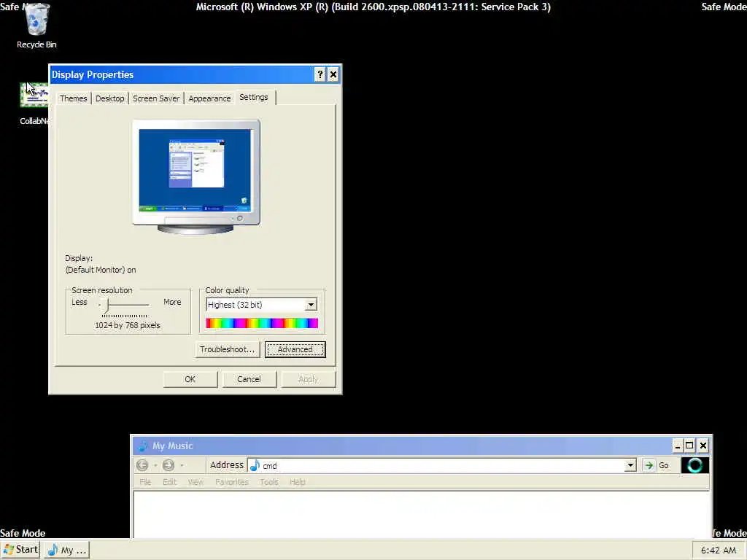
Task: Click the Back arrow in My Music
Action: tap(142, 465)
